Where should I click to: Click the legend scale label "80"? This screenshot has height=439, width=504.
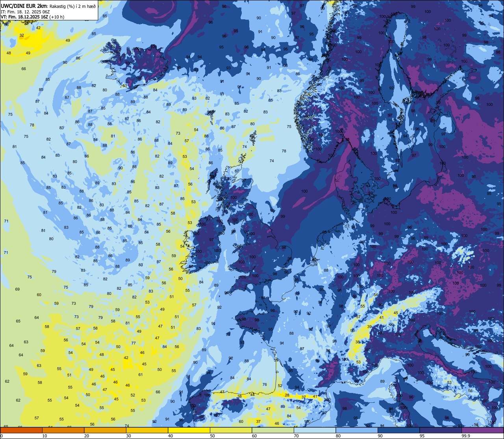click(338, 436)
